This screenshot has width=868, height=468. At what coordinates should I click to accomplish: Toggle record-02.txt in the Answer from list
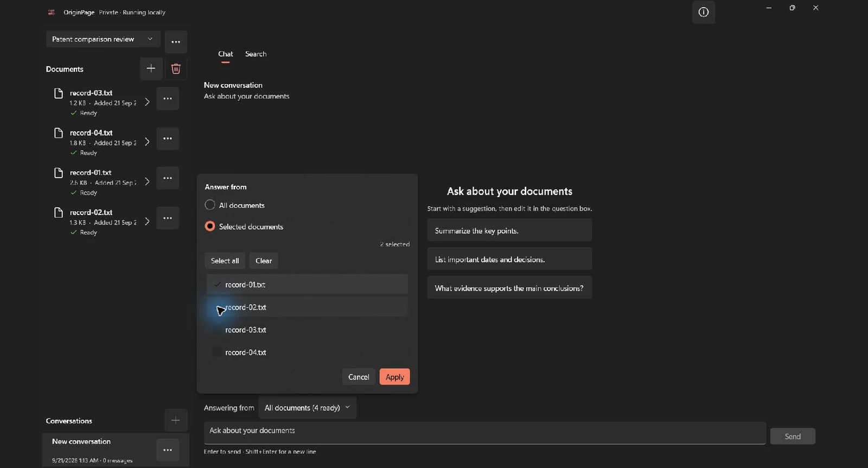[307, 307]
